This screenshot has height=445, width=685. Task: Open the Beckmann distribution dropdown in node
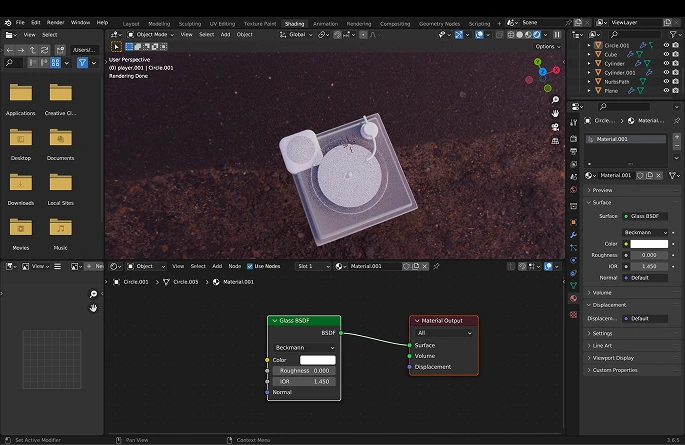point(304,348)
